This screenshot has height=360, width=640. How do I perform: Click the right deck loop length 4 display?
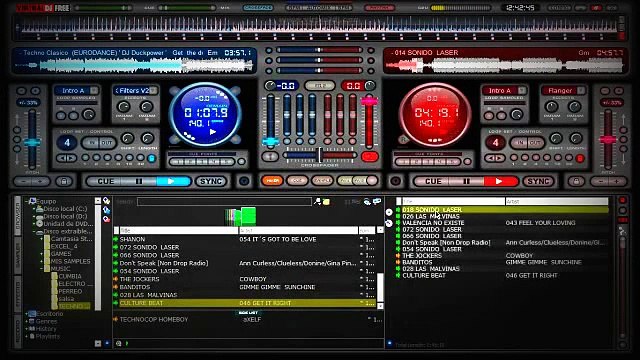pos(495,142)
